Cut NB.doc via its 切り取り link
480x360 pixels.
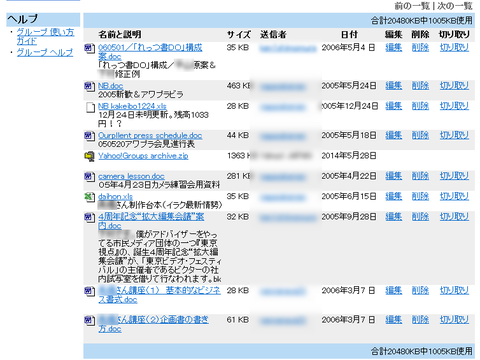(454, 86)
